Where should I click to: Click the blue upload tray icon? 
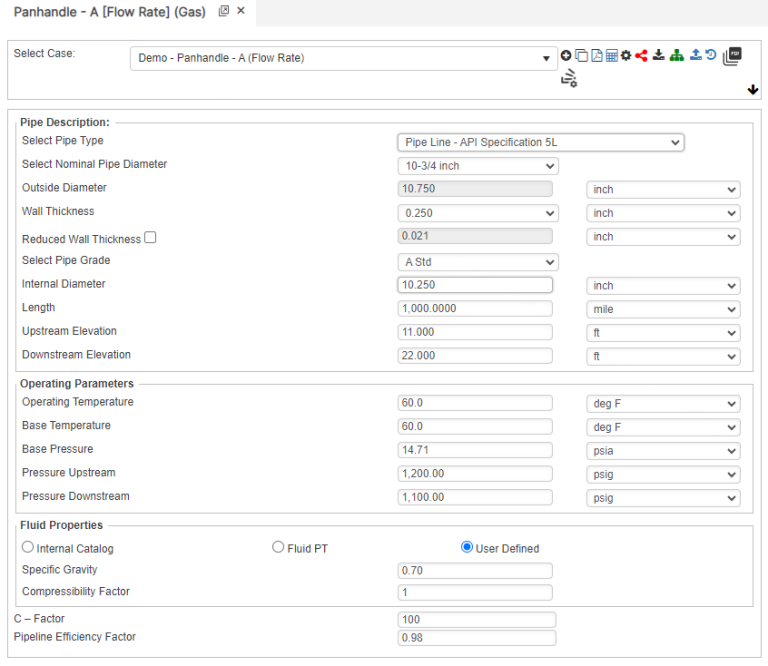(696, 54)
